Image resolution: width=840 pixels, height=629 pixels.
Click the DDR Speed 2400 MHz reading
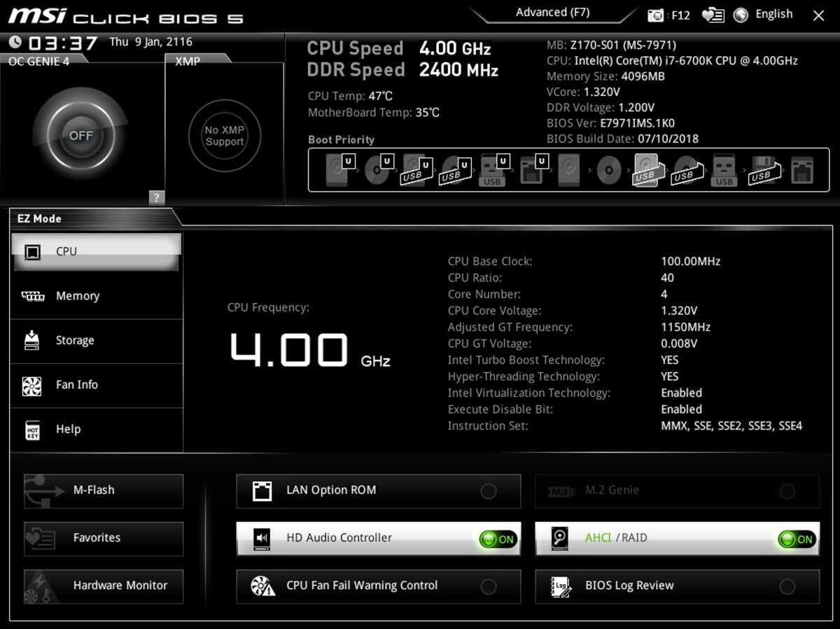point(402,70)
